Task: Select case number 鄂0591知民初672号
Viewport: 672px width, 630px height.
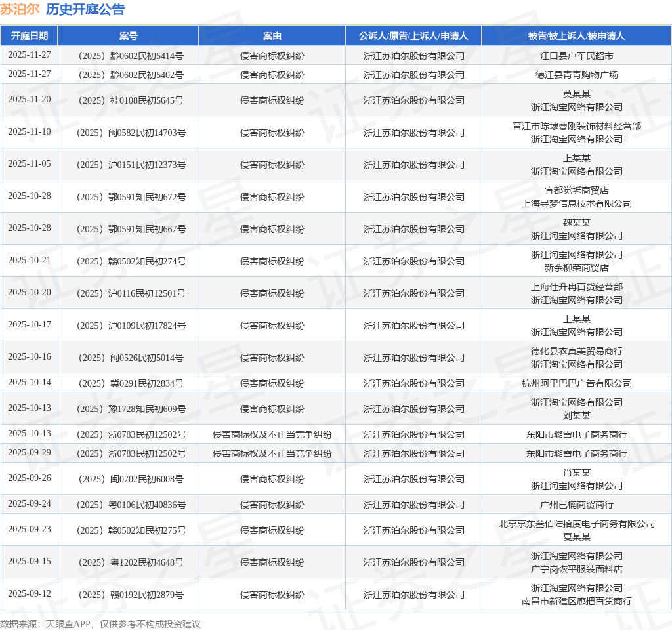Action: pyautogui.click(x=131, y=197)
